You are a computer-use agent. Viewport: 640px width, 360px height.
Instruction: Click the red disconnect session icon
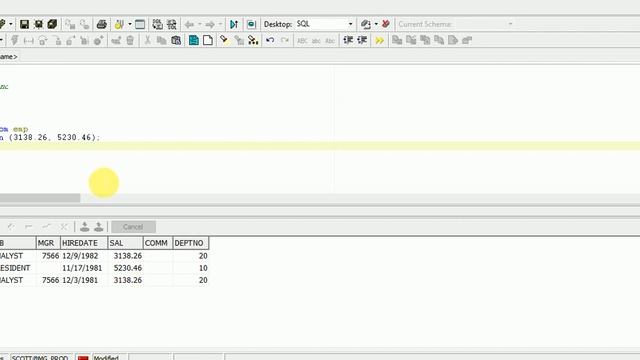pyautogui.click(x=386, y=24)
